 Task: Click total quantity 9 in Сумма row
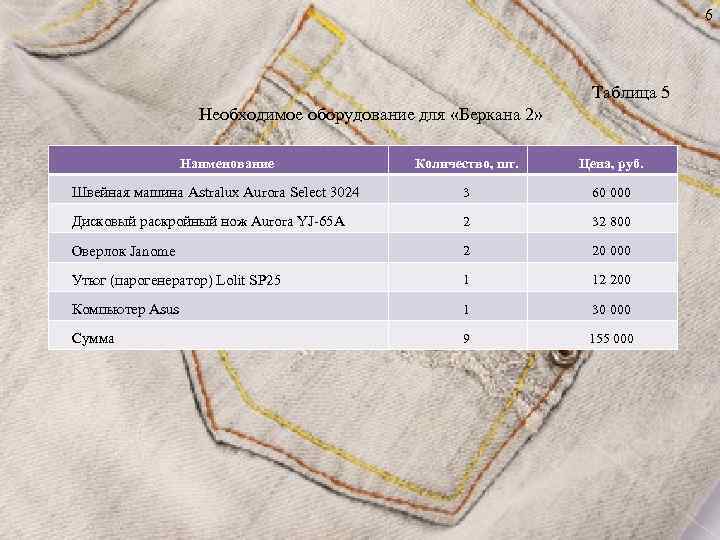(x=467, y=338)
